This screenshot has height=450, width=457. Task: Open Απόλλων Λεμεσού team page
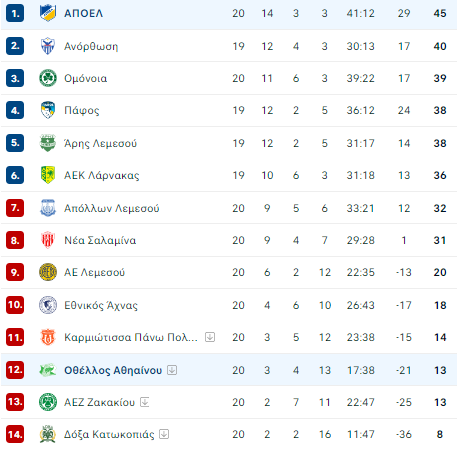(111, 208)
